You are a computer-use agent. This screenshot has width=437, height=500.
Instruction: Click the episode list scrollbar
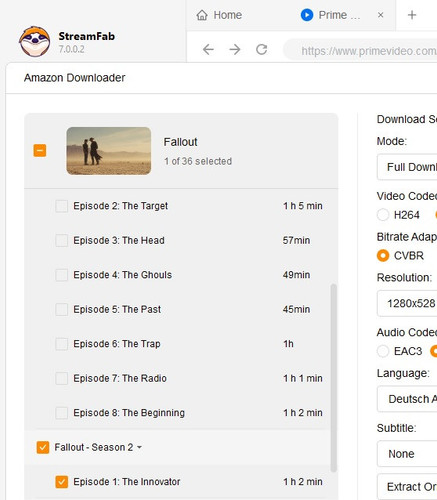pos(333,378)
